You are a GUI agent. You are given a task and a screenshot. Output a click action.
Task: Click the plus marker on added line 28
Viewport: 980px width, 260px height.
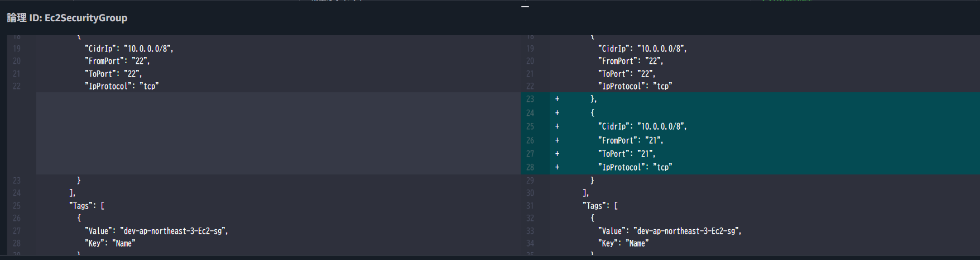click(x=557, y=167)
